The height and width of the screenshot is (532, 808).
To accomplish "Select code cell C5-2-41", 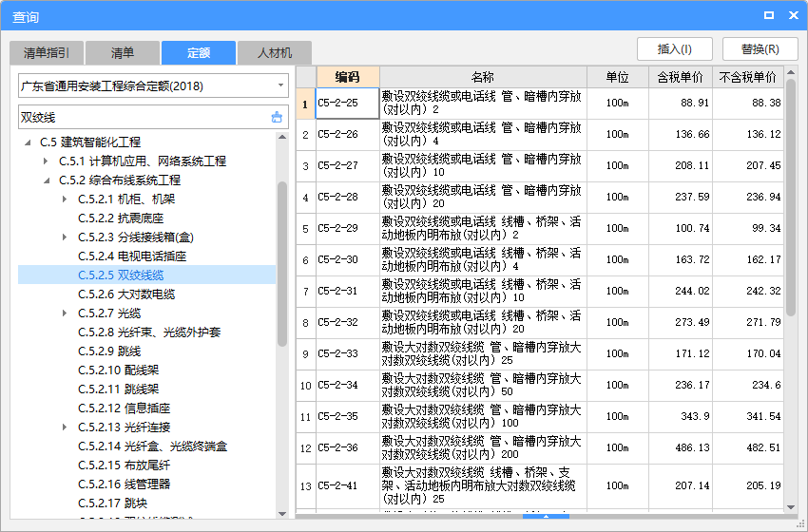I will click(x=348, y=486).
